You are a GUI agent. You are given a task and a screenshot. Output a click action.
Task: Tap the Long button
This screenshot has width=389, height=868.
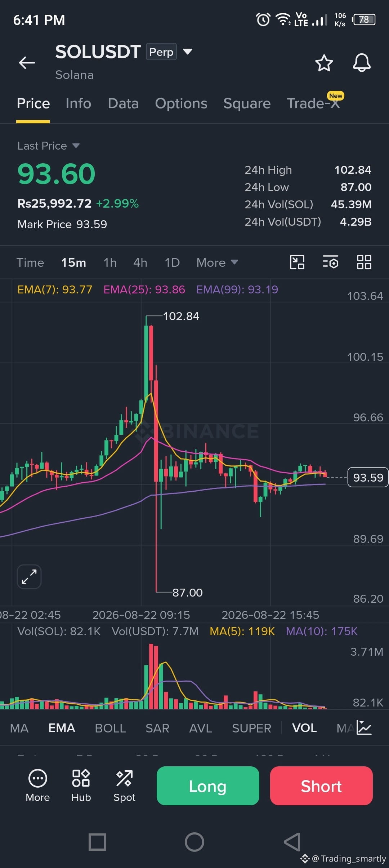click(x=208, y=786)
